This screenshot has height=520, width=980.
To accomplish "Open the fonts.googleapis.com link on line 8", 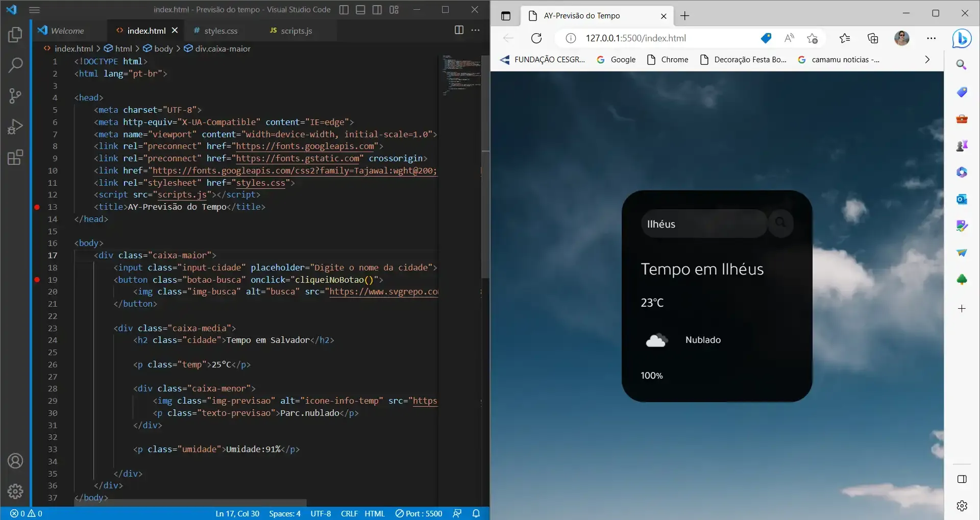I will 305,146.
